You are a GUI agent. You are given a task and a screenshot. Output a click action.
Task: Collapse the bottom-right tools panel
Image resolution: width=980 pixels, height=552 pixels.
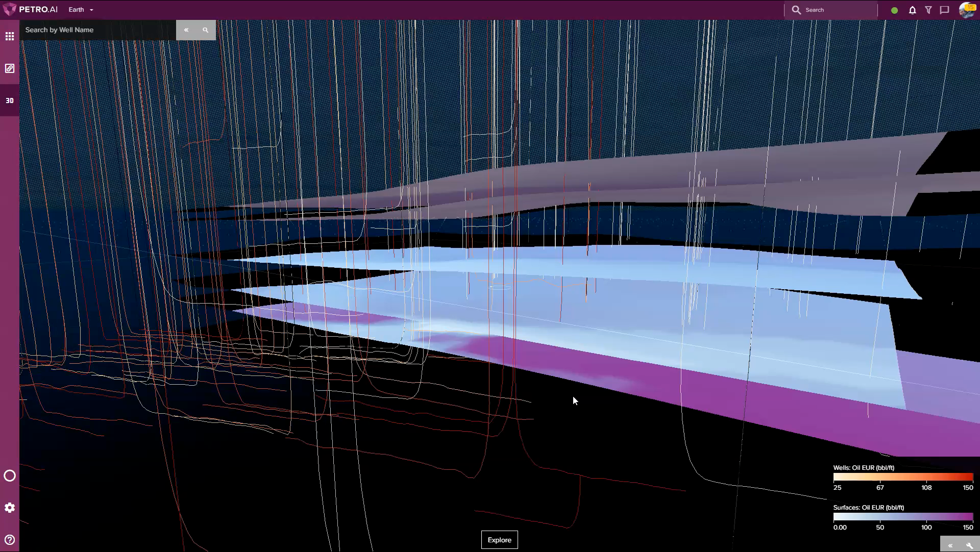pos(950,545)
